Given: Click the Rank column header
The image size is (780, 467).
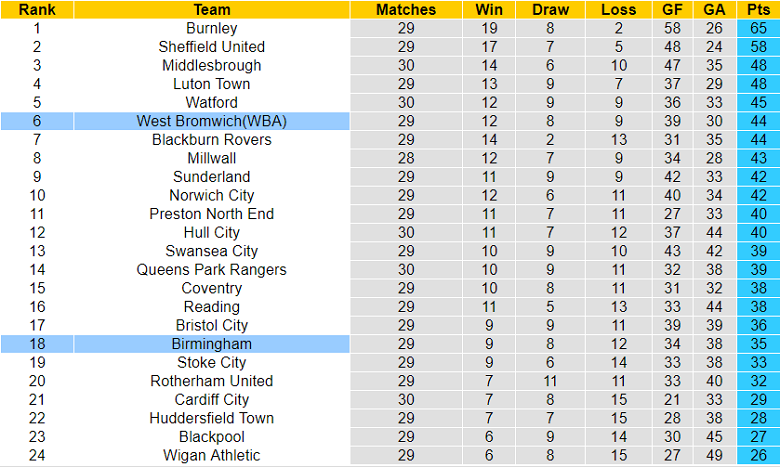Looking at the screenshot, I should [37, 10].
